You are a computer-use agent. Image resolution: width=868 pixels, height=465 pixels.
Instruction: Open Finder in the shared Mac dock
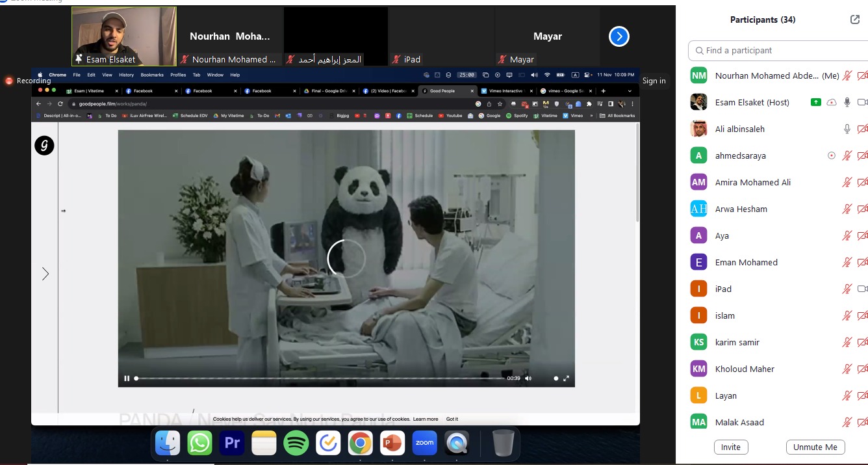pos(168,443)
